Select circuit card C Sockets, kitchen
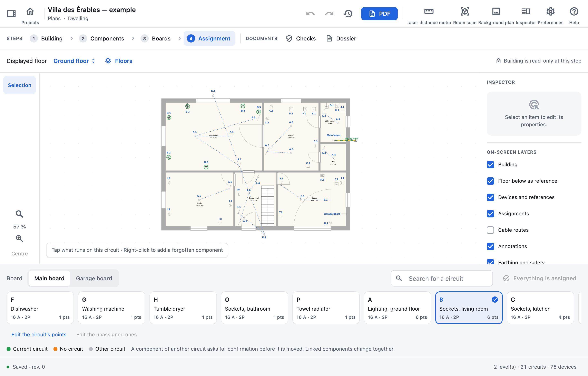The height and width of the screenshot is (376, 588). click(540, 308)
